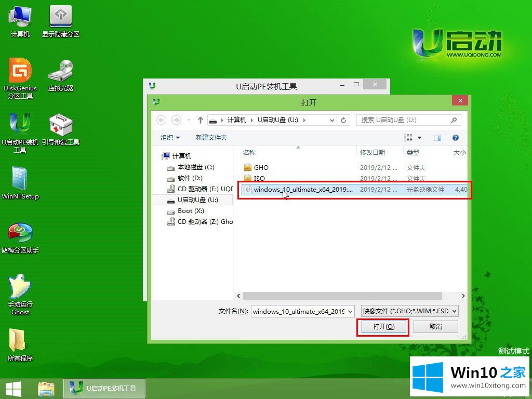Click 计算机 in the address breadcrumb
532x399 pixels.
(237, 120)
